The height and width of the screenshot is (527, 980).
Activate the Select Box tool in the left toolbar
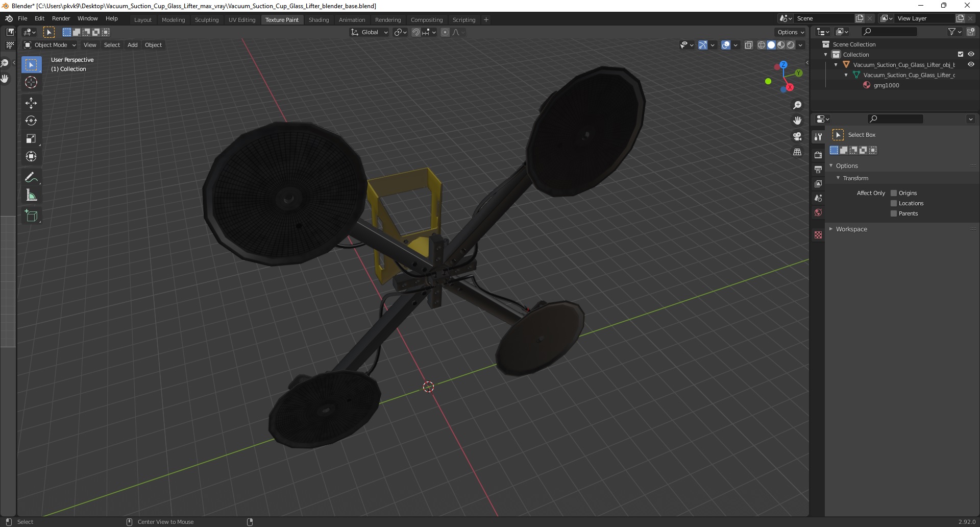(31, 64)
